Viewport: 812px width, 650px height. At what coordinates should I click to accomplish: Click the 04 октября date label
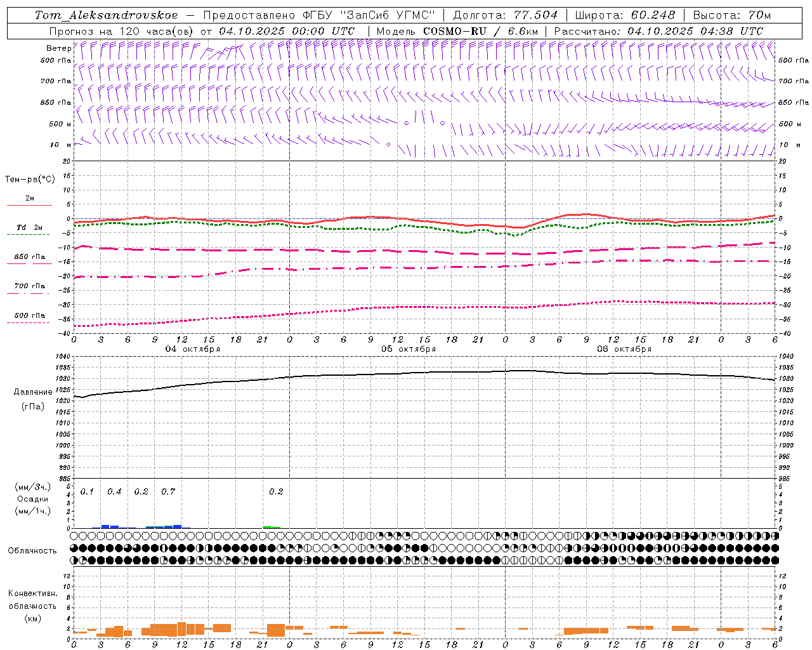[193, 349]
